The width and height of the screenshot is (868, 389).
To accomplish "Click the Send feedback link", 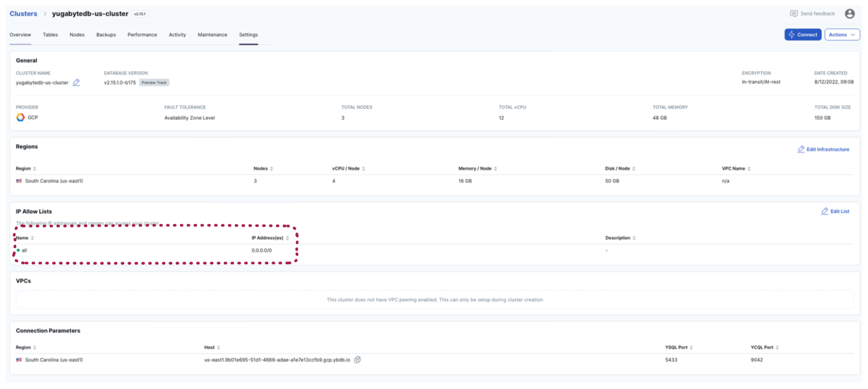I will [x=818, y=14].
